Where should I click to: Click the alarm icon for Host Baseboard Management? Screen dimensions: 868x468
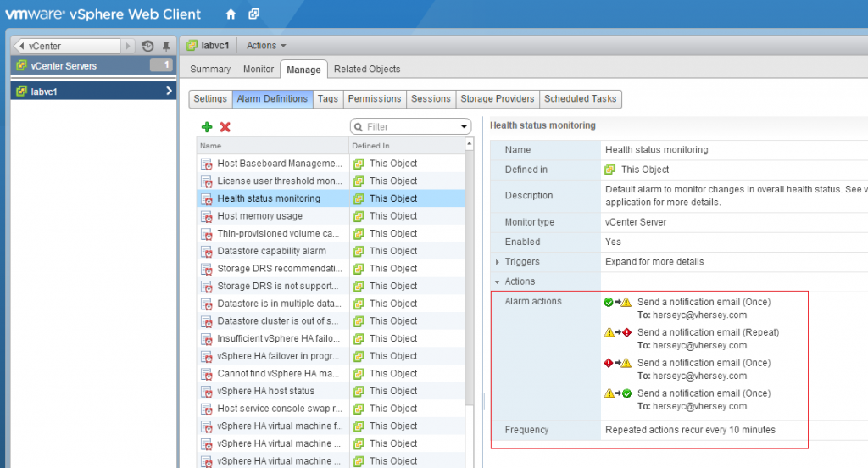pyautogui.click(x=207, y=164)
